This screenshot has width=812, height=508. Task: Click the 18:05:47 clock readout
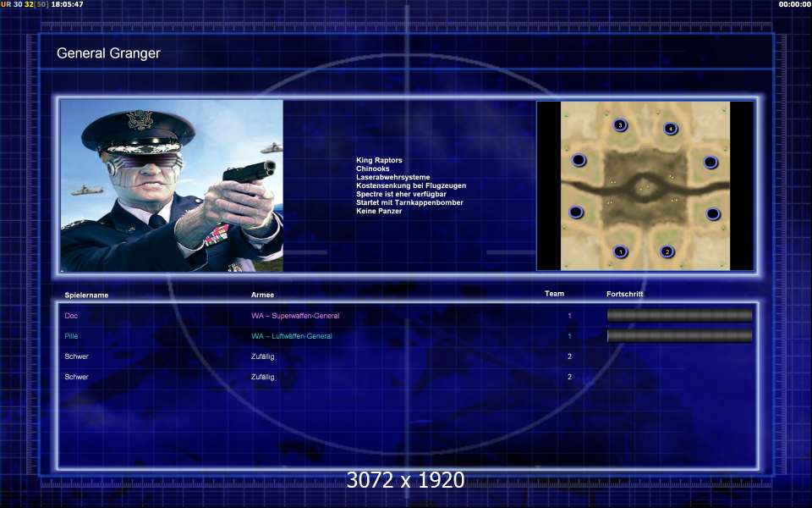click(67, 4)
